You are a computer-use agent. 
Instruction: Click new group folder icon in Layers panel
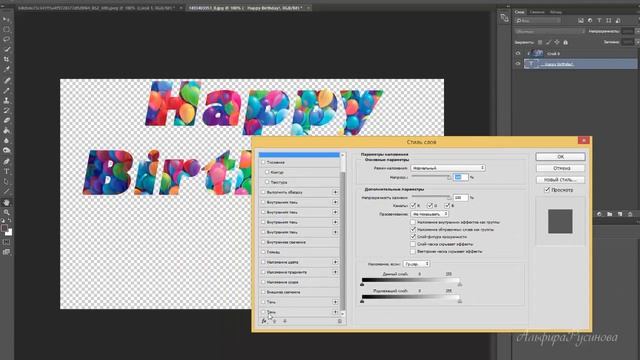[x=609, y=214]
